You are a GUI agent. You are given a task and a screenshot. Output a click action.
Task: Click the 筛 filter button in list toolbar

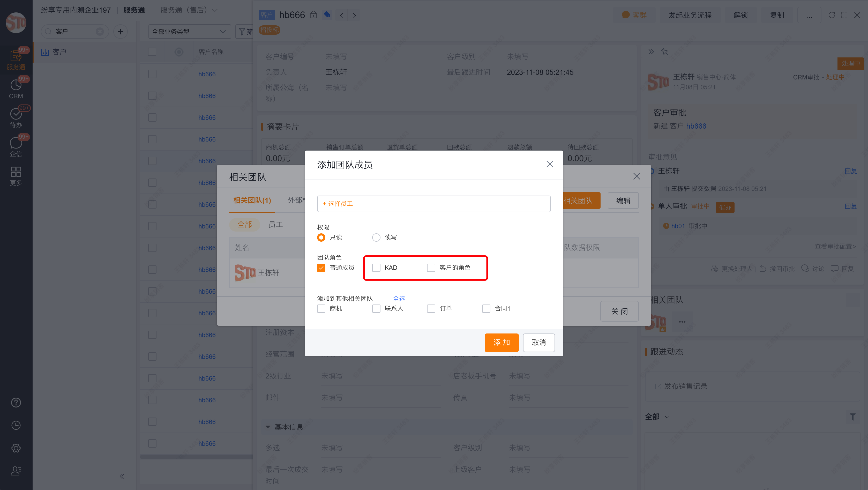pyautogui.click(x=245, y=31)
